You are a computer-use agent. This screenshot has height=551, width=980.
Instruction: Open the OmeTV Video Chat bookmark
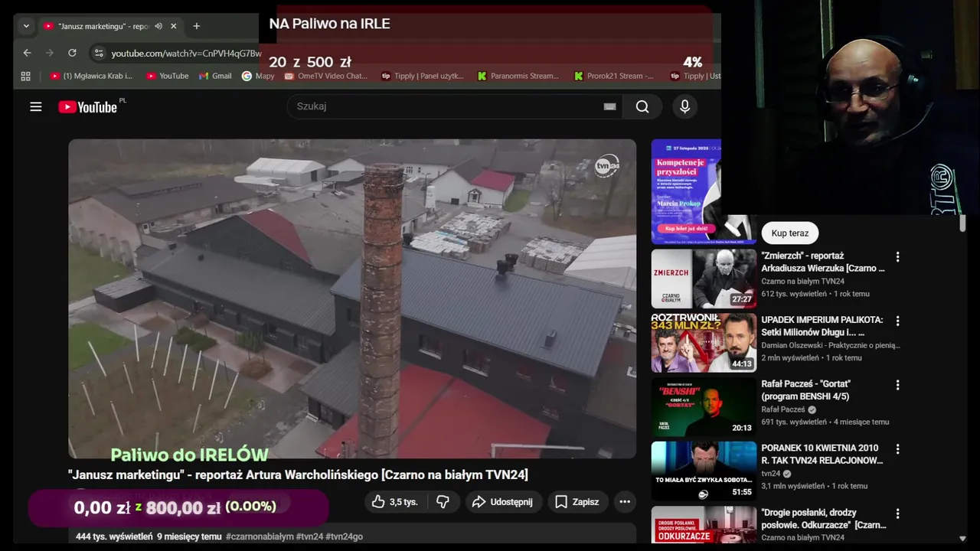[325, 76]
